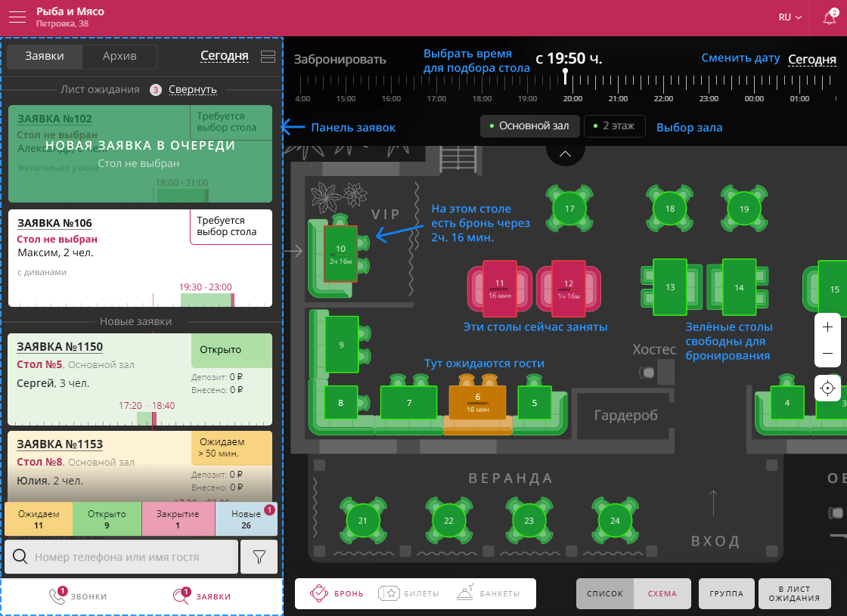Click the В лист ожидания button
This screenshot has height=616, width=847.
pyautogui.click(x=794, y=593)
